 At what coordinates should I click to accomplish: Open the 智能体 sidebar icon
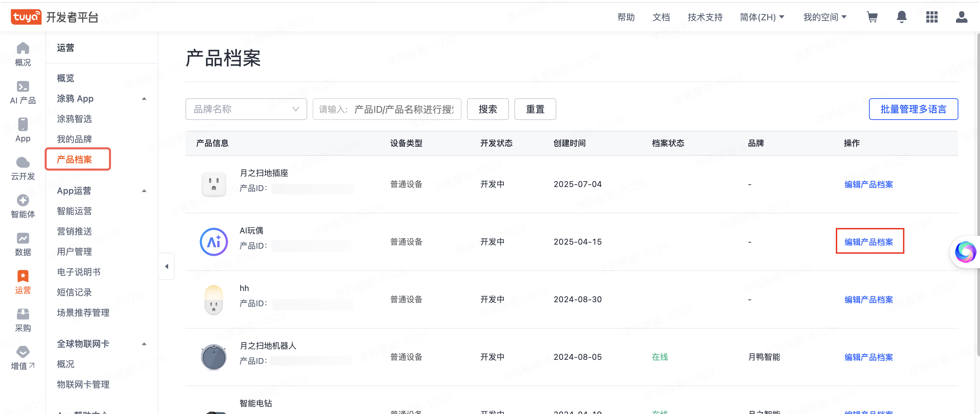click(x=23, y=206)
